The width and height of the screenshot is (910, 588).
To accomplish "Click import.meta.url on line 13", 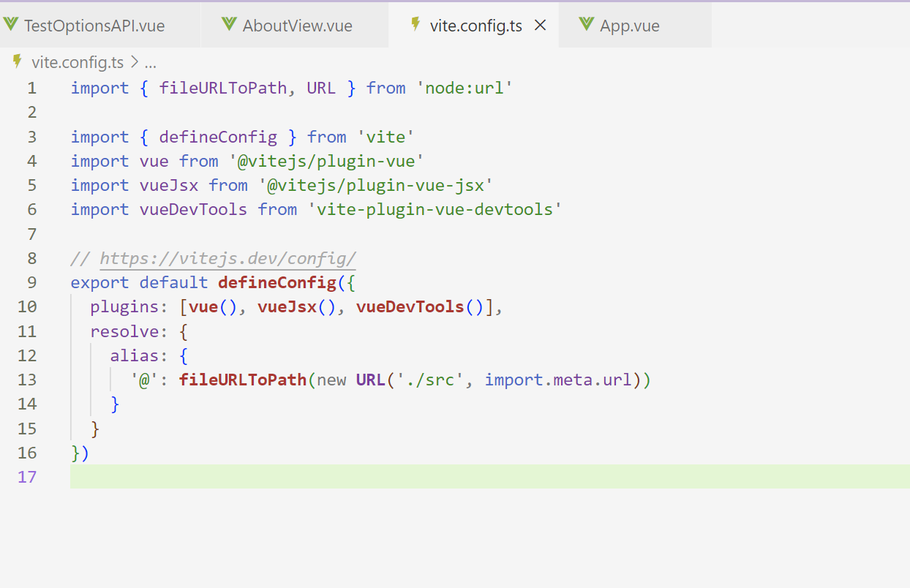I will coord(557,380).
